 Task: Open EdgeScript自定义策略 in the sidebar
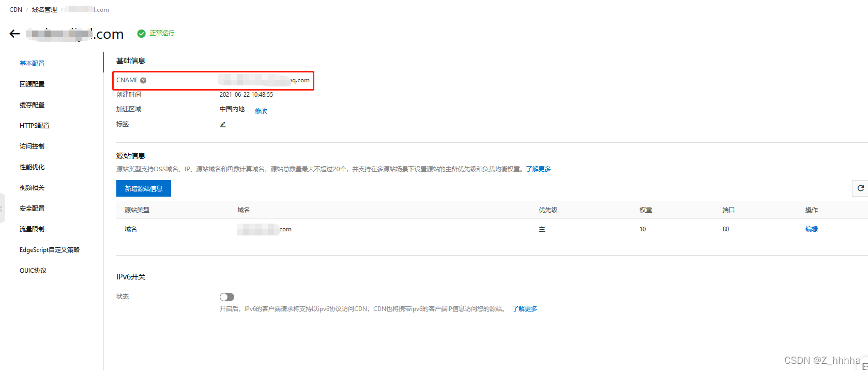(50, 249)
